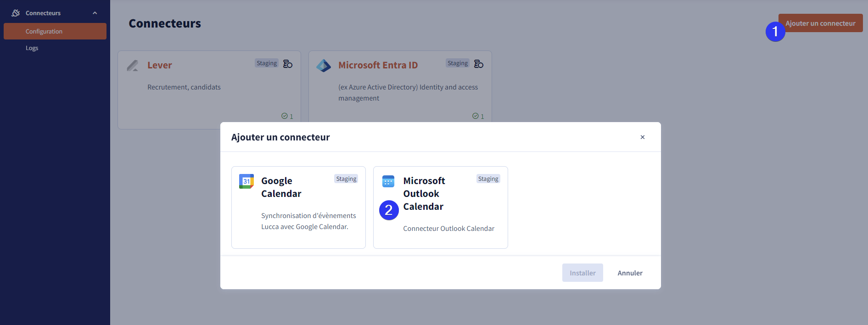Click the Ajouter un connecteur button
The image size is (868, 325).
[x=820, y=23]
